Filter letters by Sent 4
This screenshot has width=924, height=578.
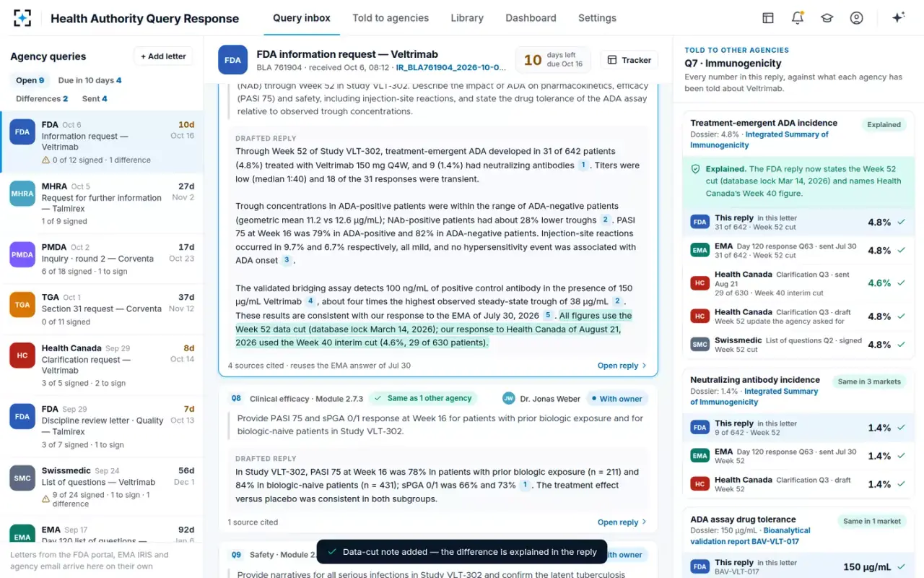(x=95, y=98)
